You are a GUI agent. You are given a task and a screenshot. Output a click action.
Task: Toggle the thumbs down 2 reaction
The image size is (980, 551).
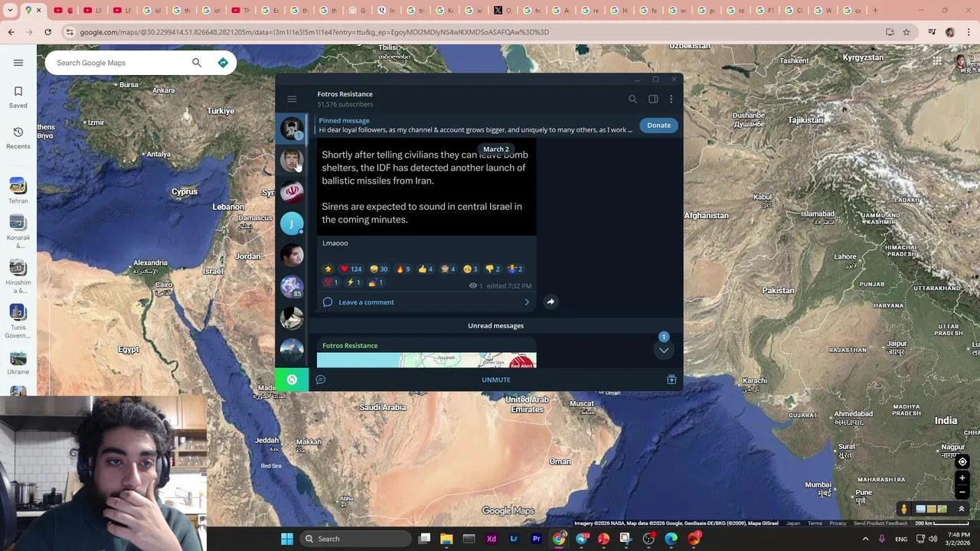pos(493,269)
